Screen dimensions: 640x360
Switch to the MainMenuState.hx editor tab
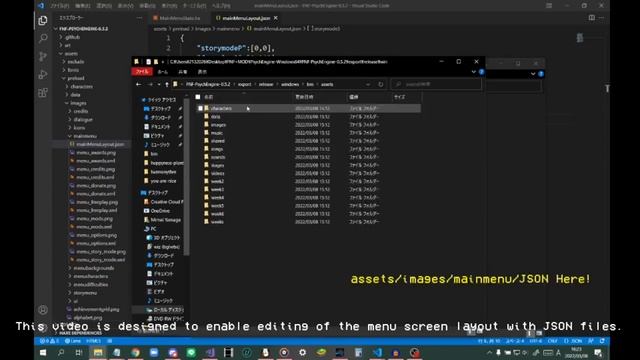180,18
